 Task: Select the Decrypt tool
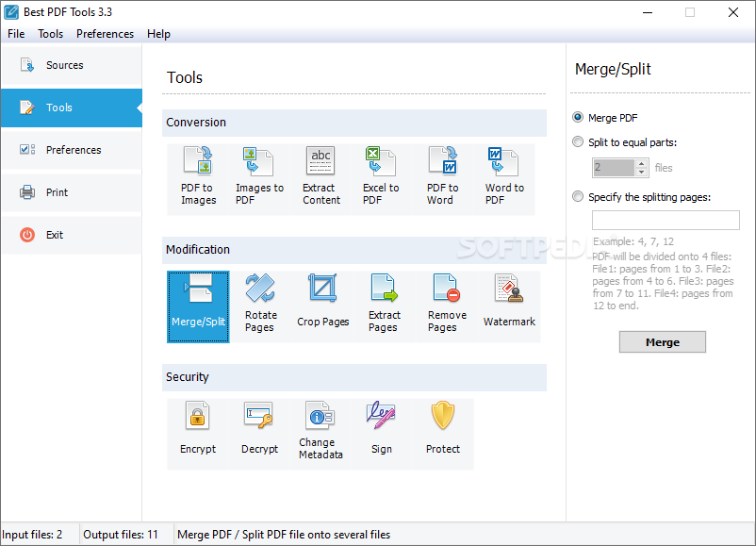click(x=259, y=434)
